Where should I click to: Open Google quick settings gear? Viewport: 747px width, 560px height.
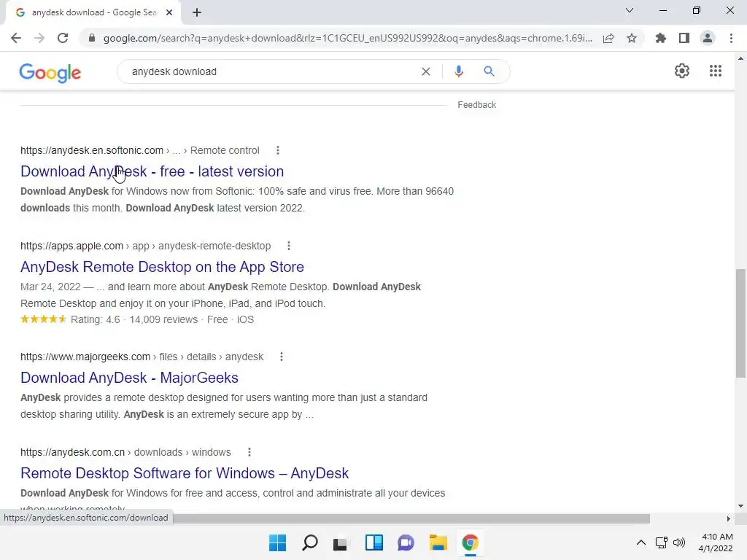coord(682,71)
